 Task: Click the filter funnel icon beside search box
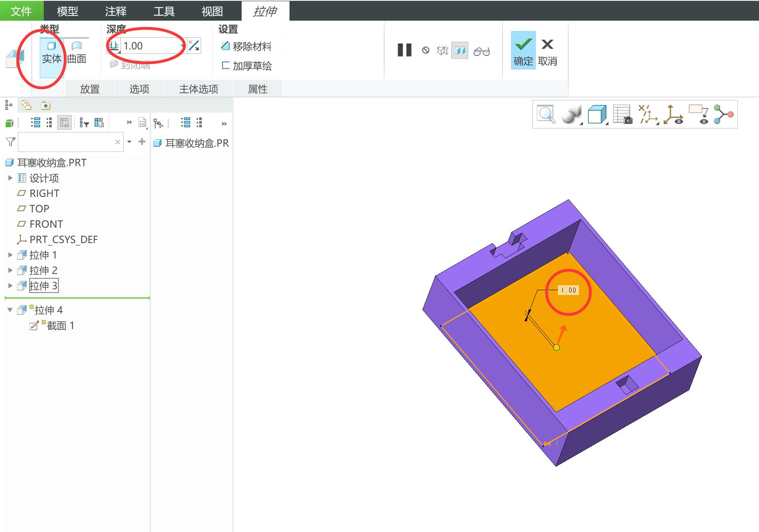[11, 142]
